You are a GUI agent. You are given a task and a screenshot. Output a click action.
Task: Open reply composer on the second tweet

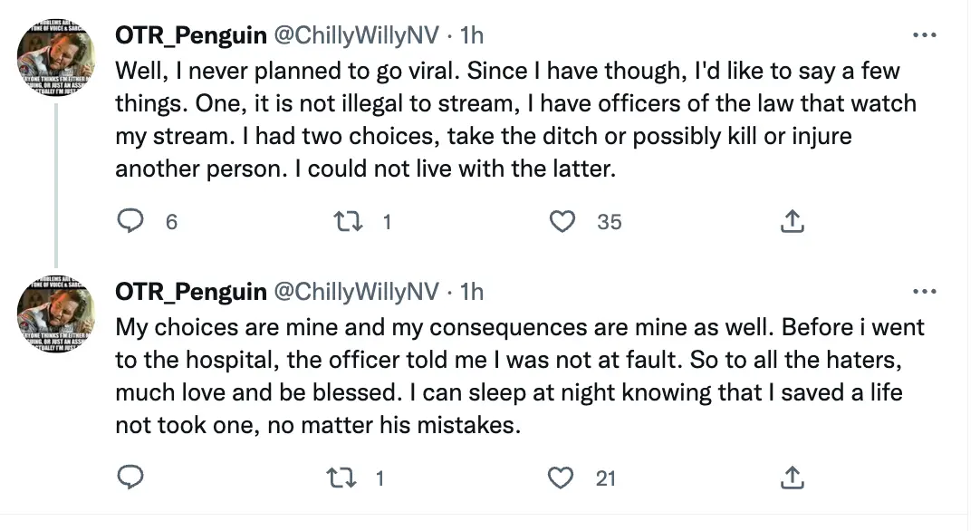click(130, 477)
